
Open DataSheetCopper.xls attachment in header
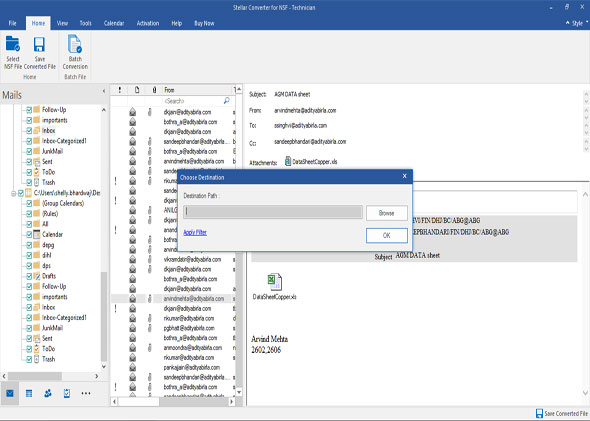click(311, 162)
